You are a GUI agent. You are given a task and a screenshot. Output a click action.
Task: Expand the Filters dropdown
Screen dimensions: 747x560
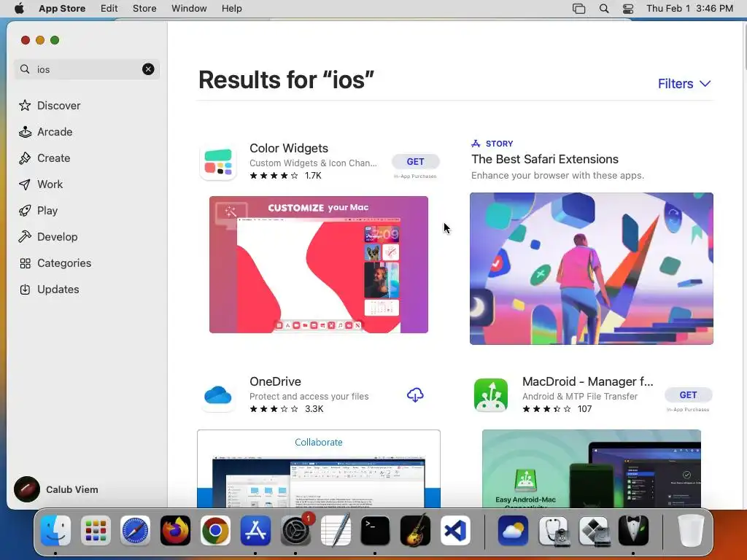pos(684,84)
